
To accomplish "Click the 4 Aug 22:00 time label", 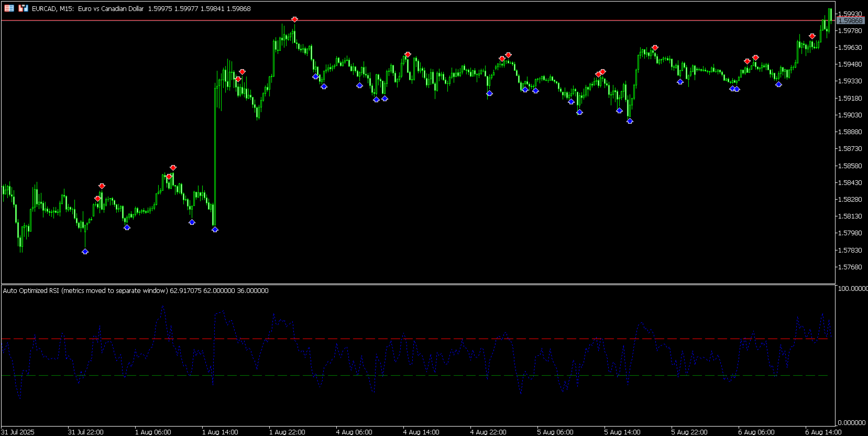I will [488, 432].
